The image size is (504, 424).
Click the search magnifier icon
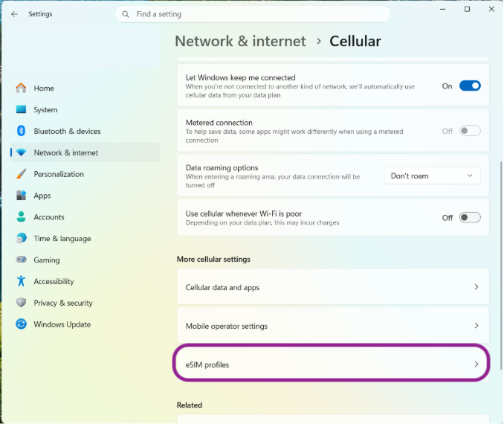point(126,14)
